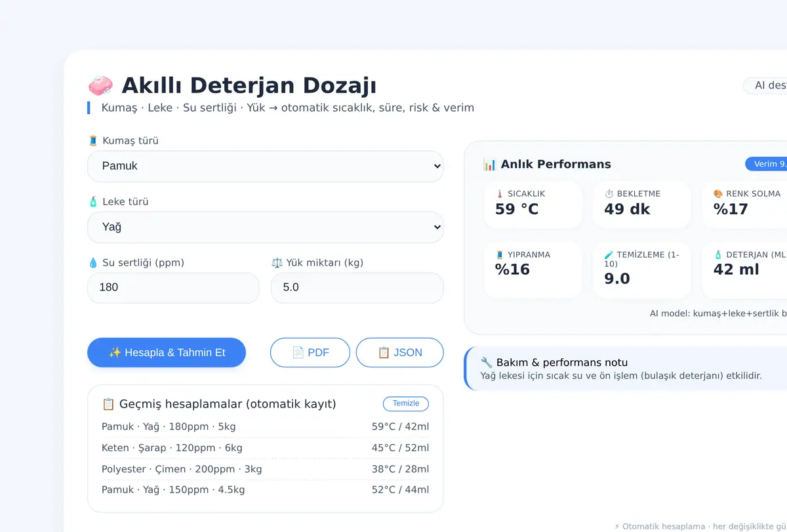Click Hesapla & Tahmin Et button
The height and width of the screenshot is (532, 787).
[x=167, y=352]
